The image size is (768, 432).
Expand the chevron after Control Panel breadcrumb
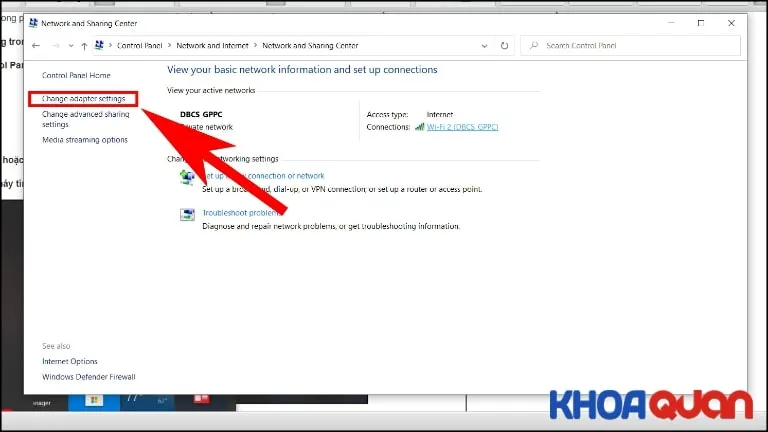point(171,46)
